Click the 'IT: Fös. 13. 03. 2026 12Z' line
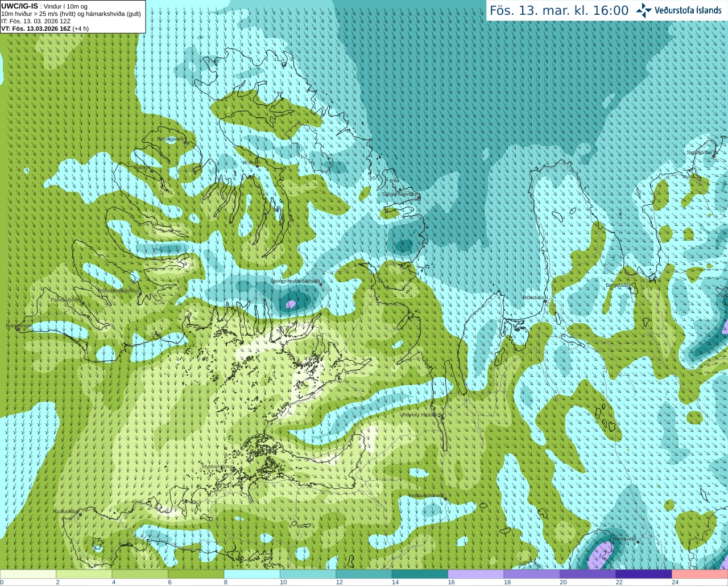The image size is (728, 586). (36, 21)
